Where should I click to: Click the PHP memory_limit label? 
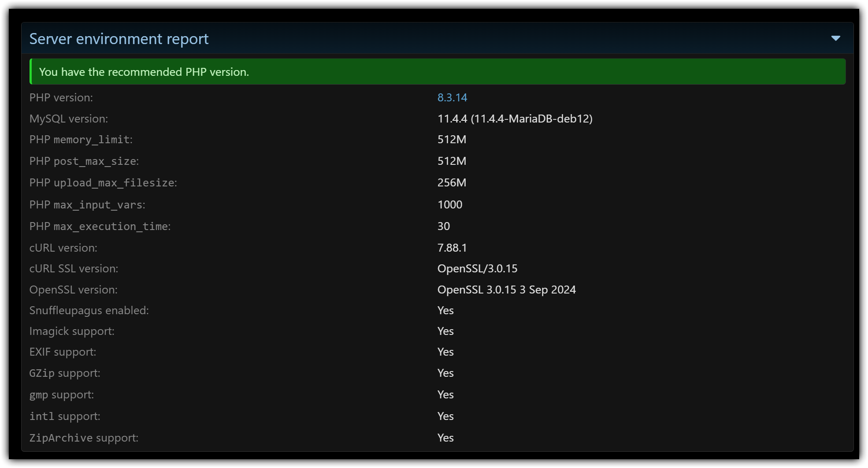coord(81,140)
